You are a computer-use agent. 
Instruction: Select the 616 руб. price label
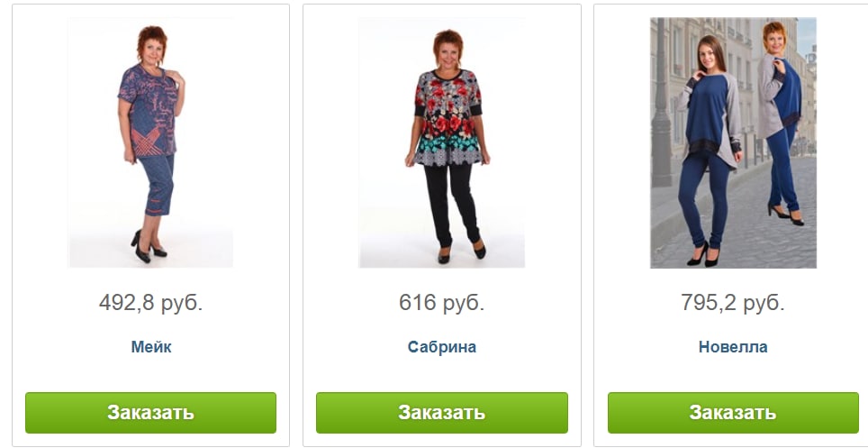(x=442, y=303)
